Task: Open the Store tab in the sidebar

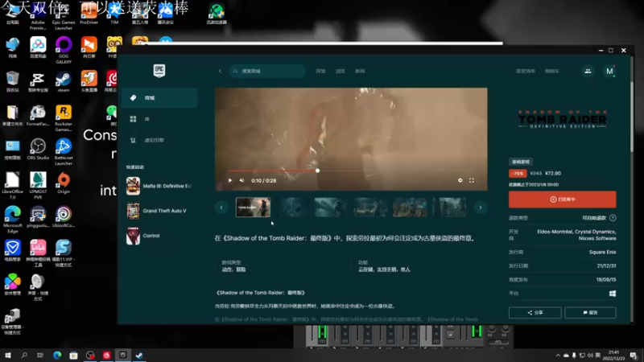Action: [159, 98]
